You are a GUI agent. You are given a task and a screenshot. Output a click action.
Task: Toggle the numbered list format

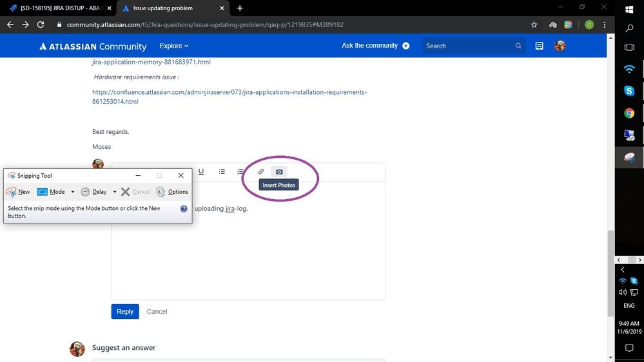point(240,172)
